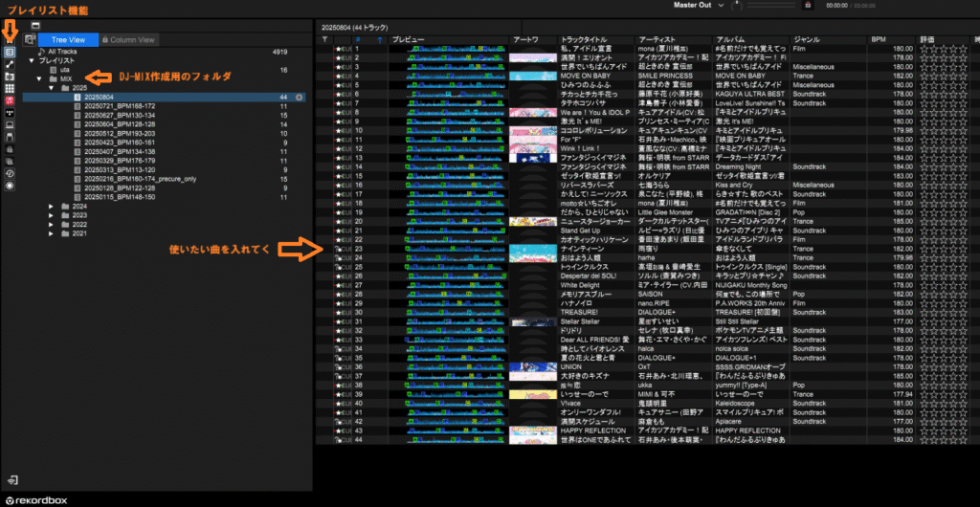Expand the 2021 folder

coord(52,233)
